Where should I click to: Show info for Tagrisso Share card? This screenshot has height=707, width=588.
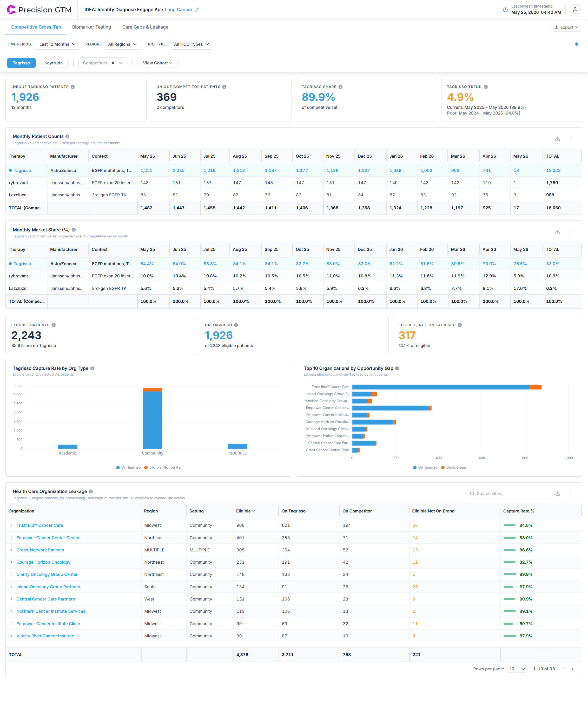(340, 87)
